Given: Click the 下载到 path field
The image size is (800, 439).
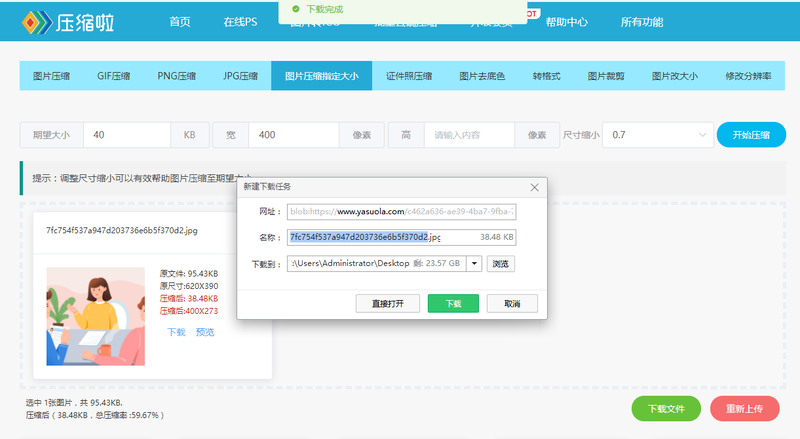Looking at the screenshot, I should click(377, 263).
